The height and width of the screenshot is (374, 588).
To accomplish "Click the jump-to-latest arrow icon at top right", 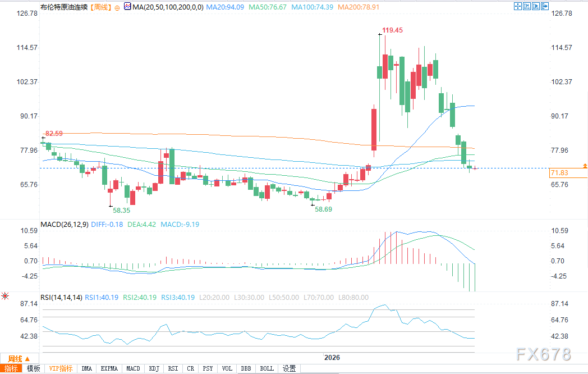I will click(x=545, y=6).
